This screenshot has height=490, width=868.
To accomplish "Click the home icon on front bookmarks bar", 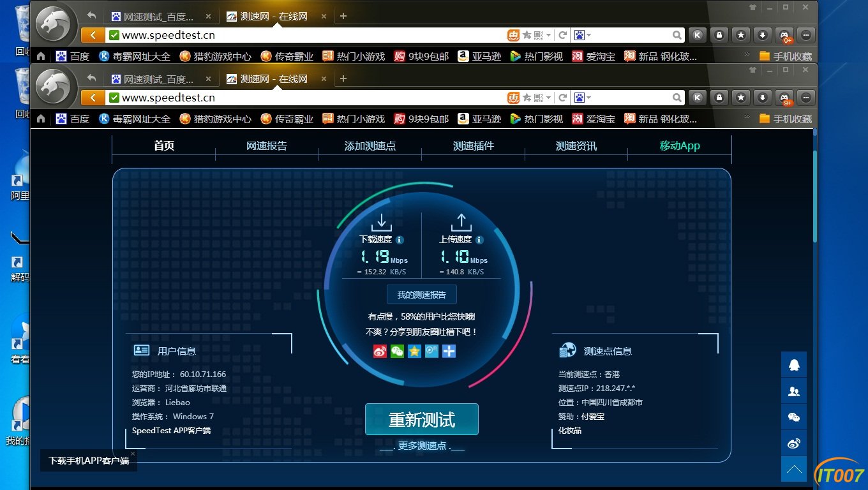I will [41, 119].
